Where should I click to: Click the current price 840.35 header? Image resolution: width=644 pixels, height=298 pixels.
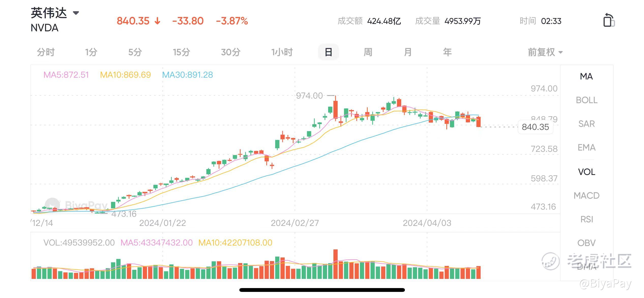pyautogui.click(x=133, y=21)
